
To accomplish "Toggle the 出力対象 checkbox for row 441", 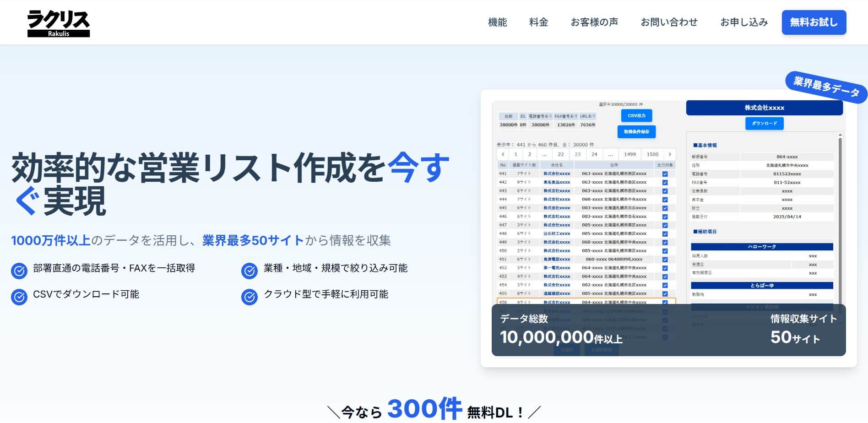I will [x=665, y=174].
